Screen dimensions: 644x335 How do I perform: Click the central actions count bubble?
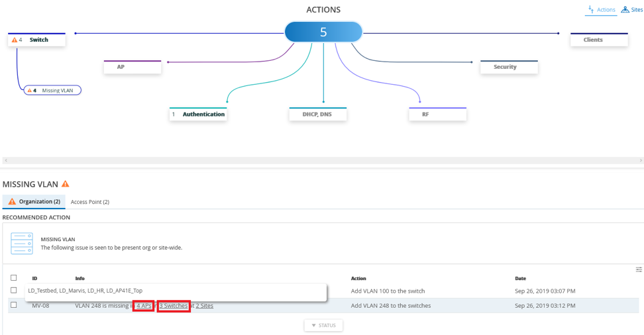tap(323, 32)
